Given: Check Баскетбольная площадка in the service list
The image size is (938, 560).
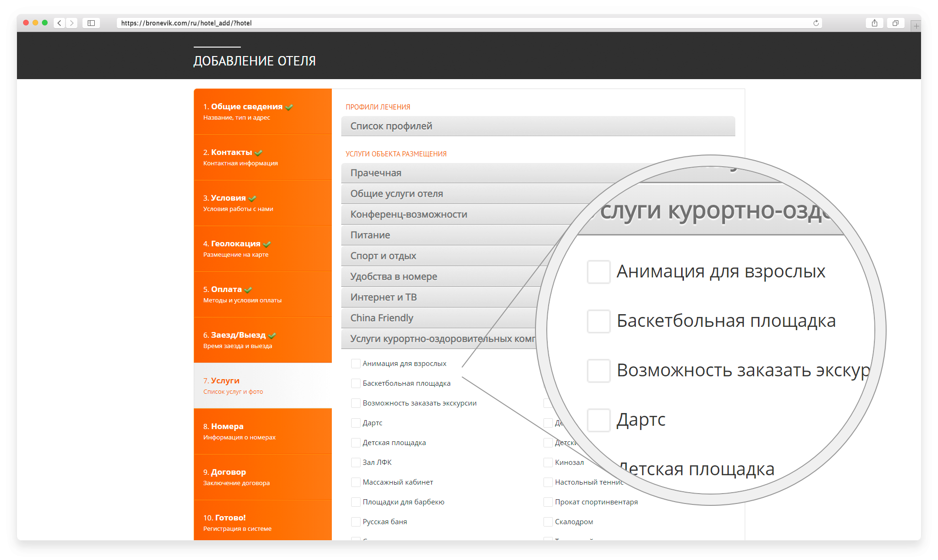Looking at the screenshot, I should pos(356,383).
